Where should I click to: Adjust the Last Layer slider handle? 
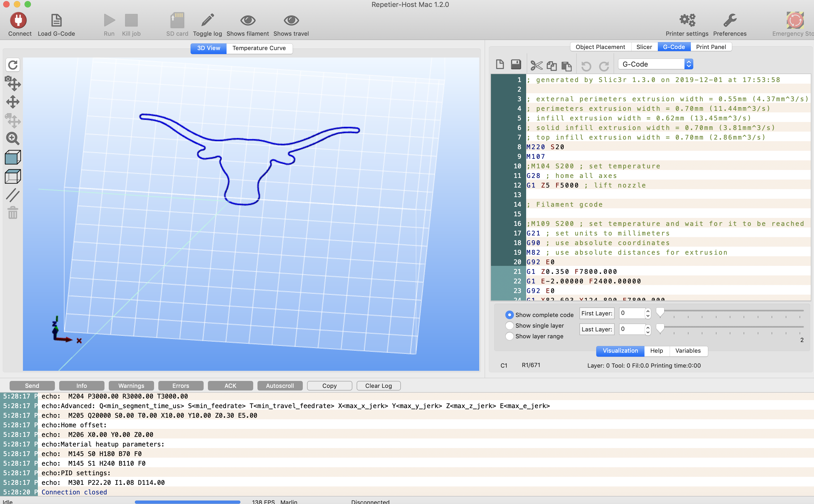(x=660, y=328)
